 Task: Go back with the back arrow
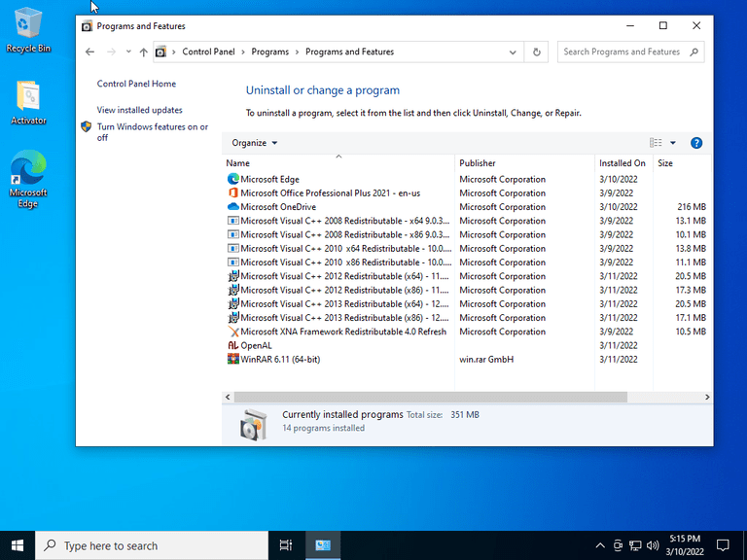pos(90,52)
